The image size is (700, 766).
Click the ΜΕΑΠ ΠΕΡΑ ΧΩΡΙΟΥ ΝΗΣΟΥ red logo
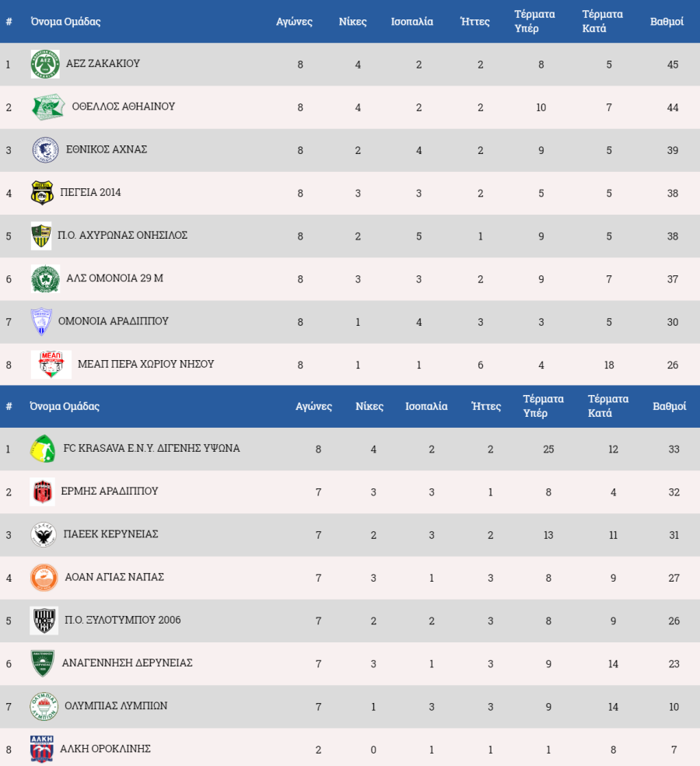(51, 365)
